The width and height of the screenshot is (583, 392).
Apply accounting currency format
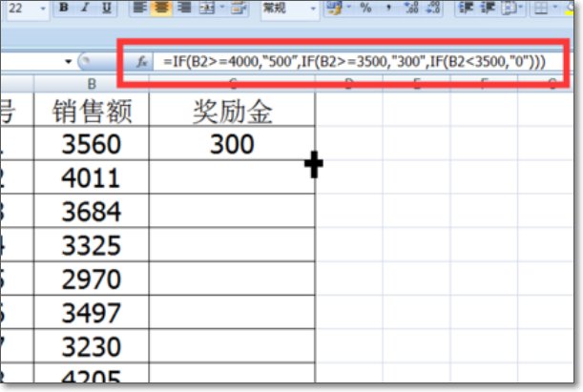[x=334, y=8]
